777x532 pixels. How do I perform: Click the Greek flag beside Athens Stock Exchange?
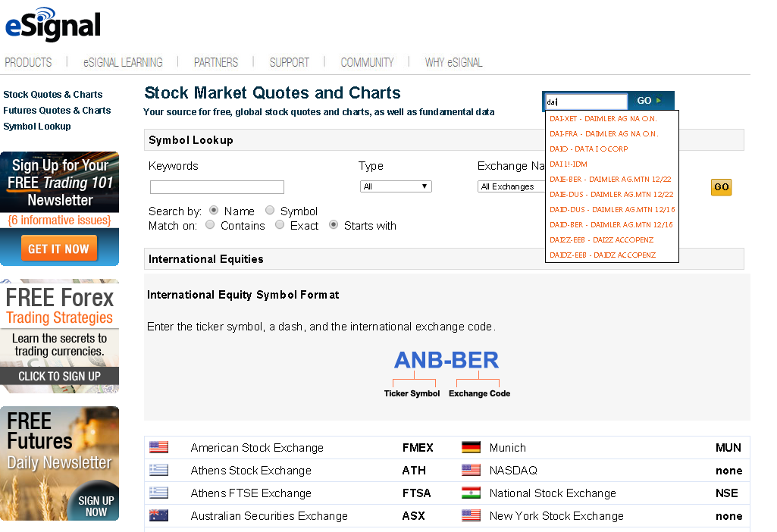pyautogui.click(x=158, y=470)
